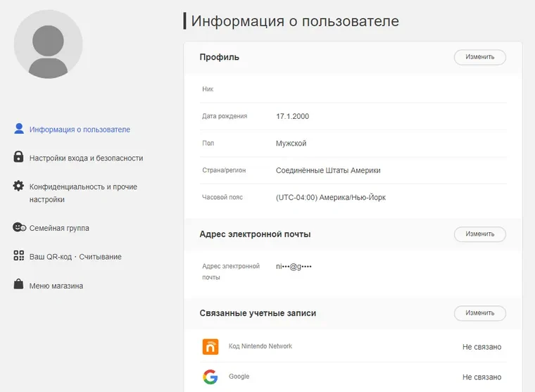Image resolution: width=535 pixels, height=392 pixels.
Task: Click the padlock icon for sign-in settings
Action: [19, 158]
